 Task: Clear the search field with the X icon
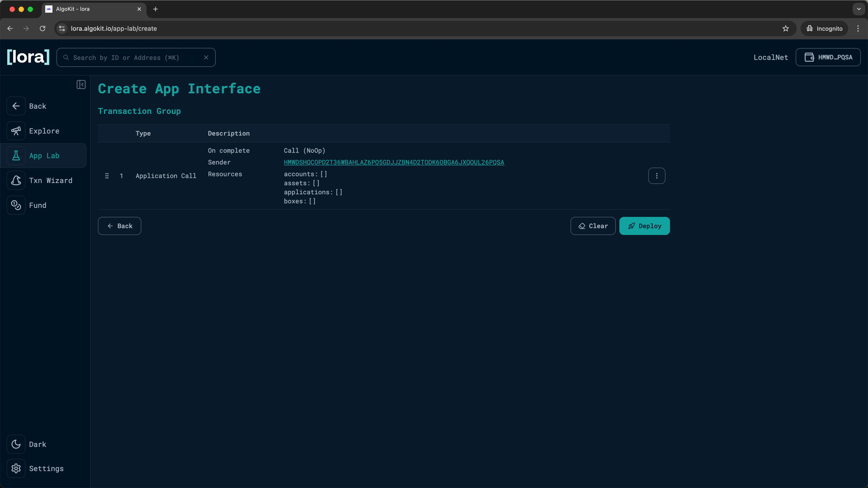click(x=206, y=57)
